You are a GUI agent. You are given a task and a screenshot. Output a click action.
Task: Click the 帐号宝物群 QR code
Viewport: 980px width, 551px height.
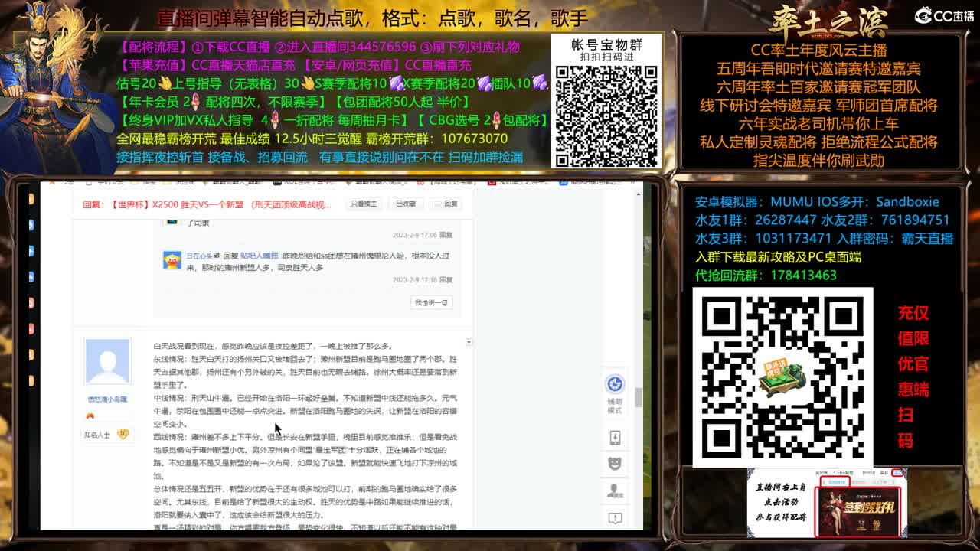pos(606,115)
